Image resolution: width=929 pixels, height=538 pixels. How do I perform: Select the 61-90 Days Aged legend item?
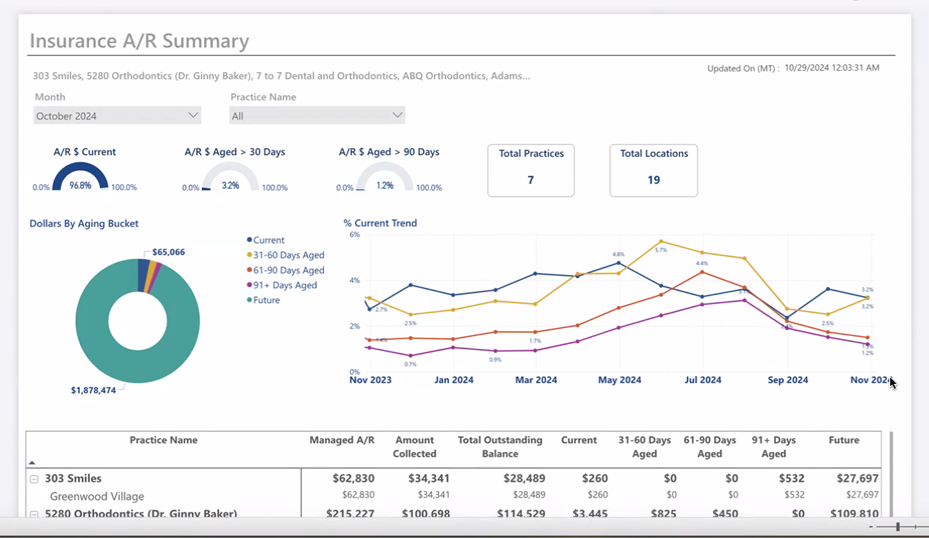coord(286,270)
